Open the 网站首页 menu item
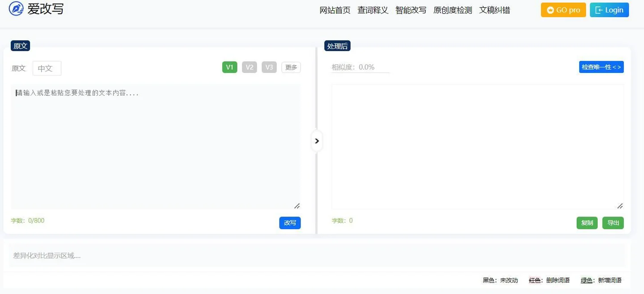 [x=335, y=10]
